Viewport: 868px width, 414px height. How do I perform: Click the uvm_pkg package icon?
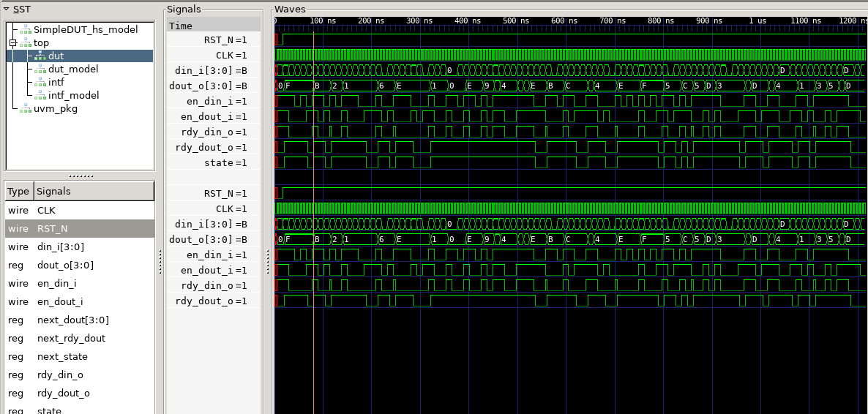[x=26, y=109]
